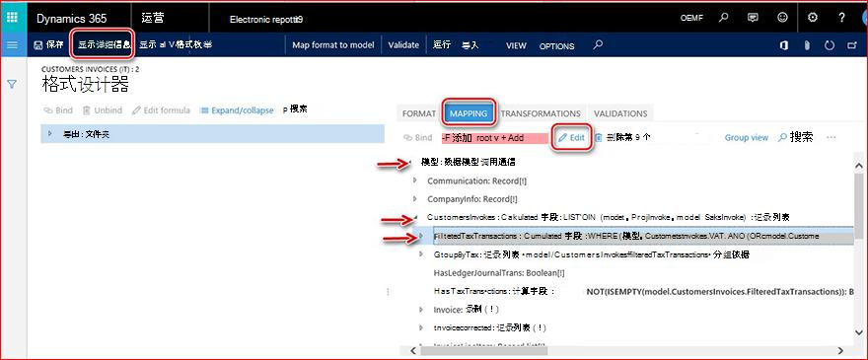The image size is (868, 360).
Task: Click scroll up arrow of tree
Action: (859, 166)
